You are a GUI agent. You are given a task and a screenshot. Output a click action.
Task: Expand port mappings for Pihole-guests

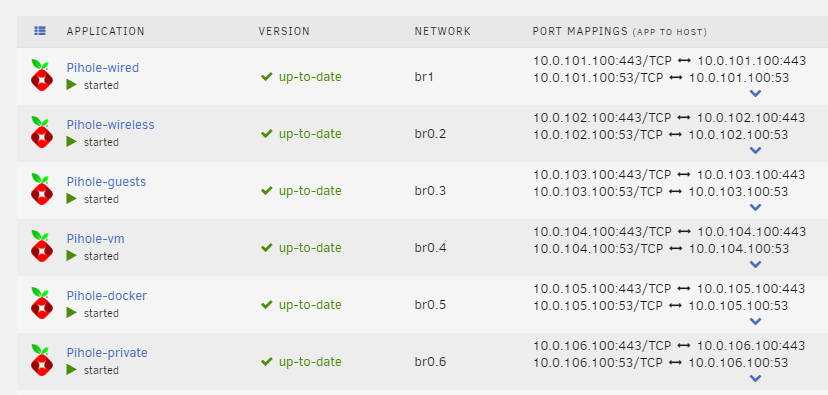756,208
